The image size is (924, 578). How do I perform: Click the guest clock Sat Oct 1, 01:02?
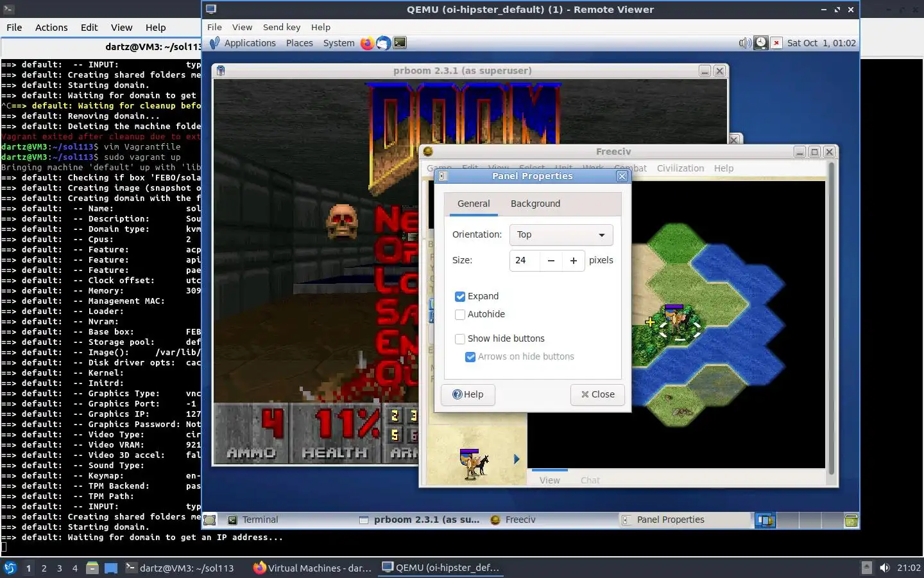point(821,43)
